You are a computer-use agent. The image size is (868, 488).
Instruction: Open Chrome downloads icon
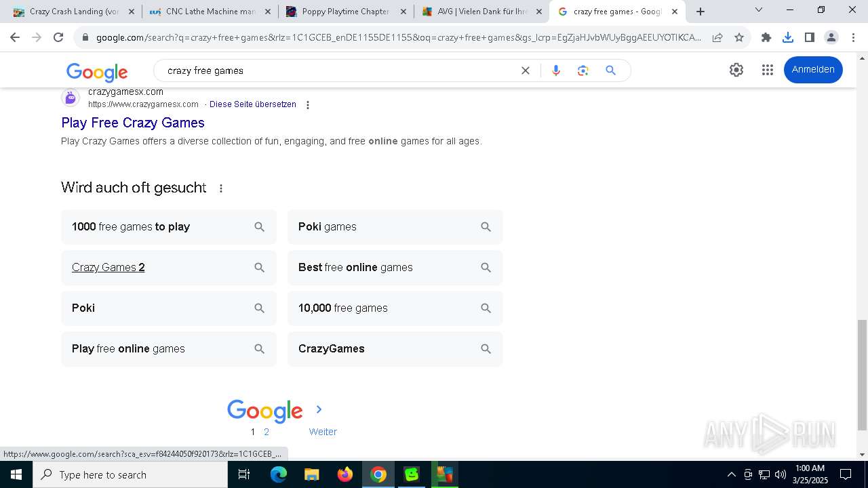coord(788,37)
